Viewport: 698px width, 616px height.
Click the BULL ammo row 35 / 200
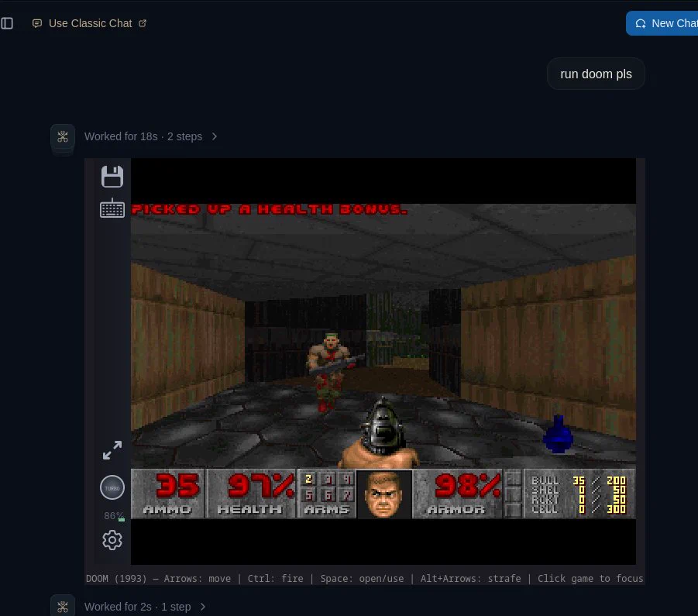pyautogui.click(x=579, y=480)
